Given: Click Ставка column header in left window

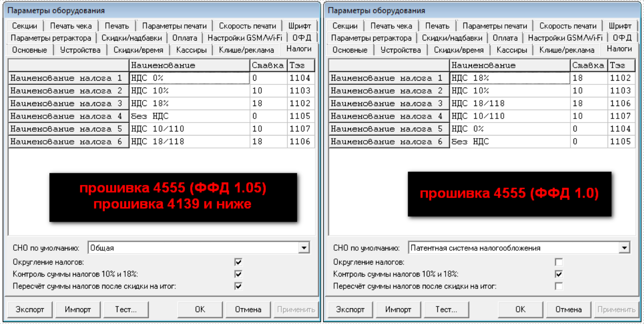Looking at the screenshot, I should pyautogui.click(x=269, y=65).
